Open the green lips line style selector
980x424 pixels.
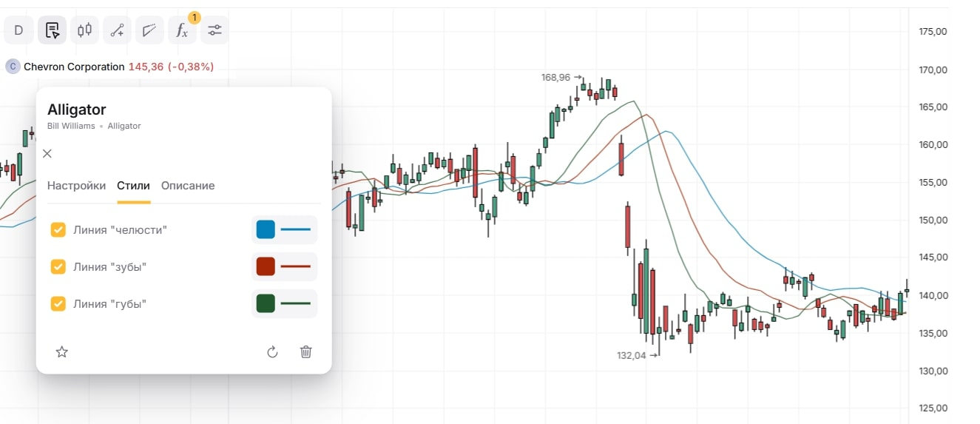tap(296, 304)
